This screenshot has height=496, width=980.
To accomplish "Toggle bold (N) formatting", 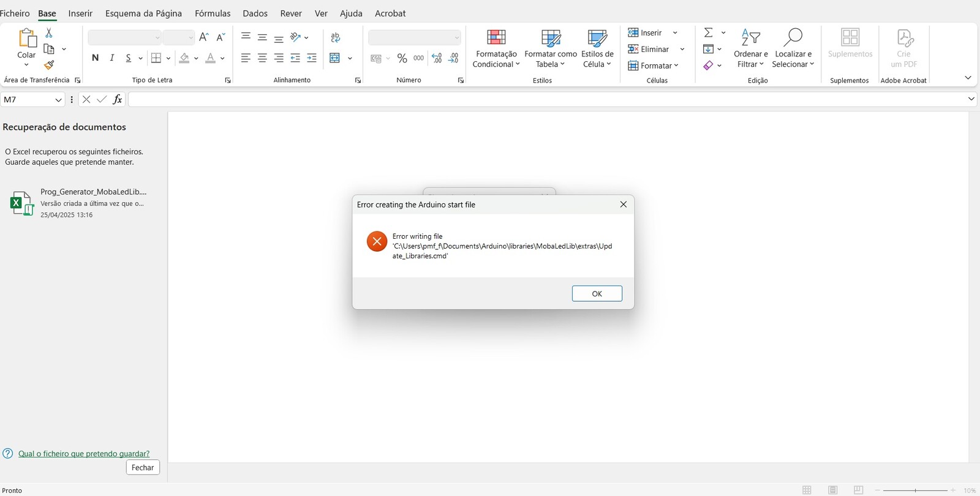I will tap(95, 58).
